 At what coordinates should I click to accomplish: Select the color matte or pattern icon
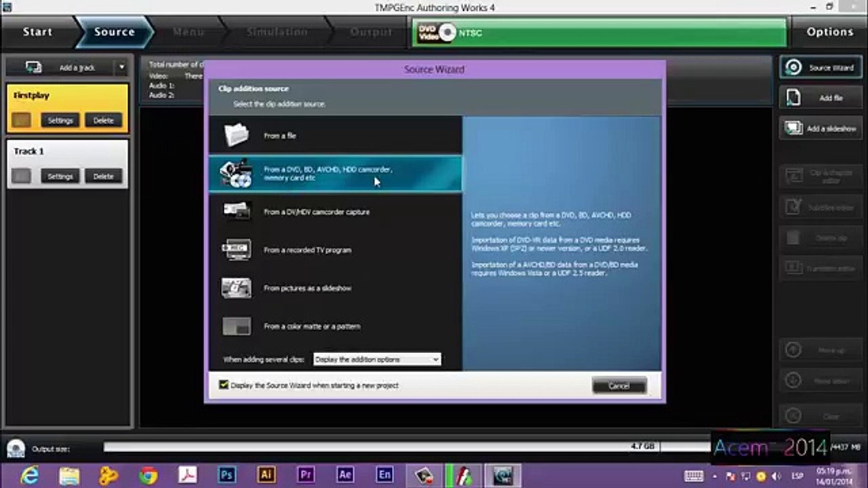click(237, 326)
